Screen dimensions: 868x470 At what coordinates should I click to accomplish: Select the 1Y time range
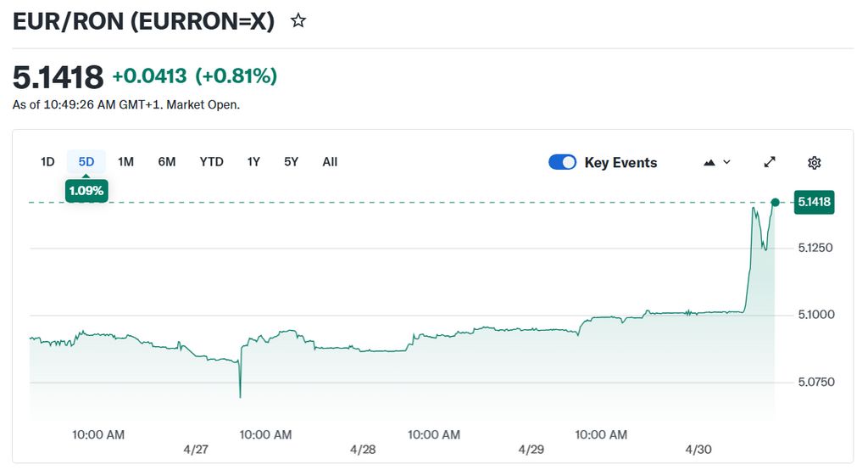click(x=253, y=161)
